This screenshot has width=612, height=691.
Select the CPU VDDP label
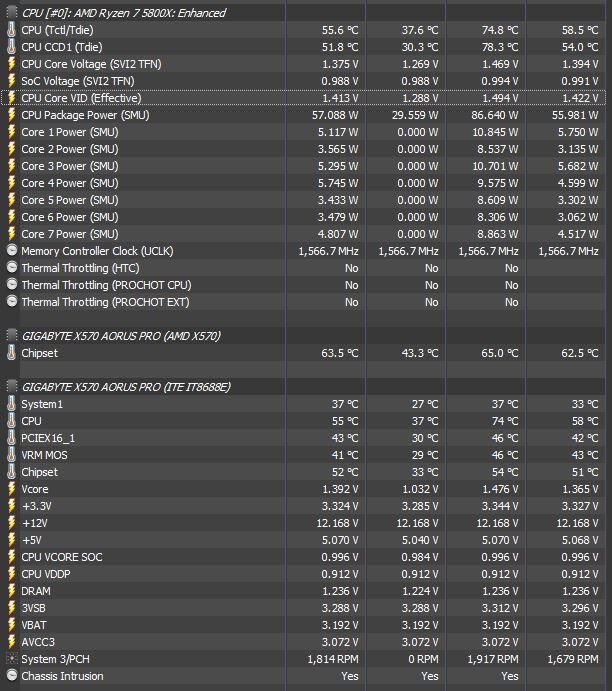(x=46, y=574)
